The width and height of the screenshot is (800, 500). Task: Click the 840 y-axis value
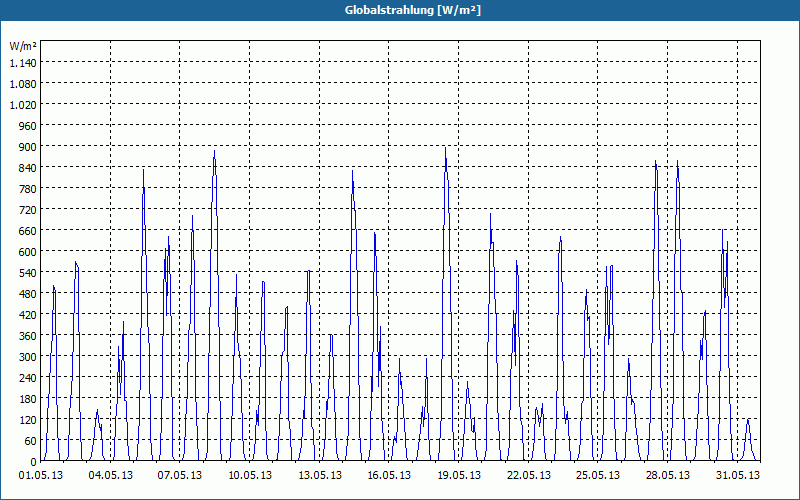pyautogui.click(x=28, y=168)
